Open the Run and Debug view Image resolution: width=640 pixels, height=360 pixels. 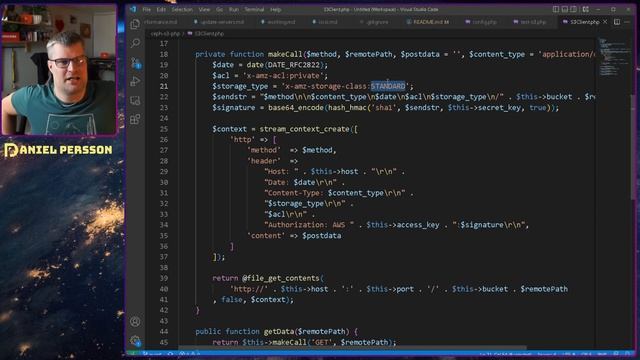pyautogui.click(x=135, y=81)
